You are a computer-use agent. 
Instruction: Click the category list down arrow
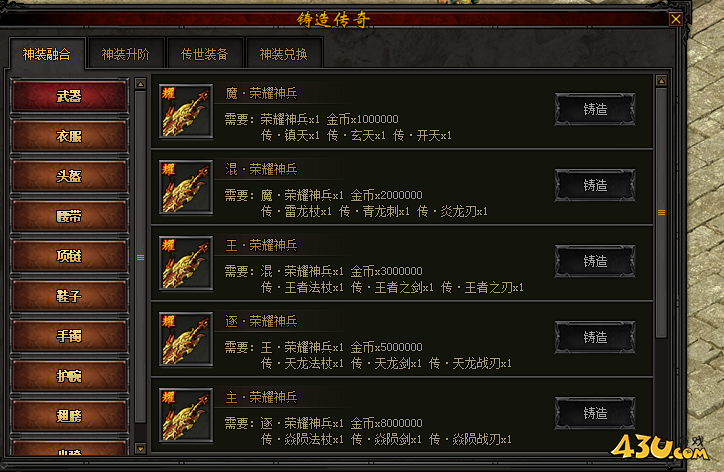pos(140,448)
